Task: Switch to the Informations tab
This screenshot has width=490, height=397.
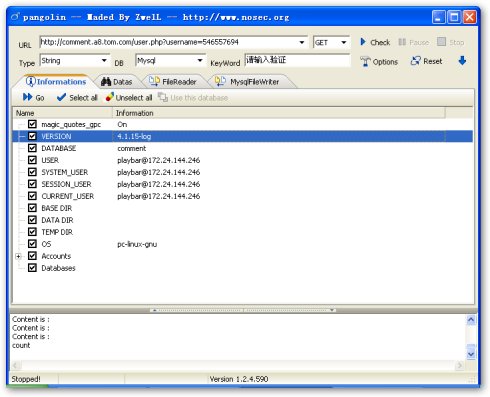Action: point(56,82)
